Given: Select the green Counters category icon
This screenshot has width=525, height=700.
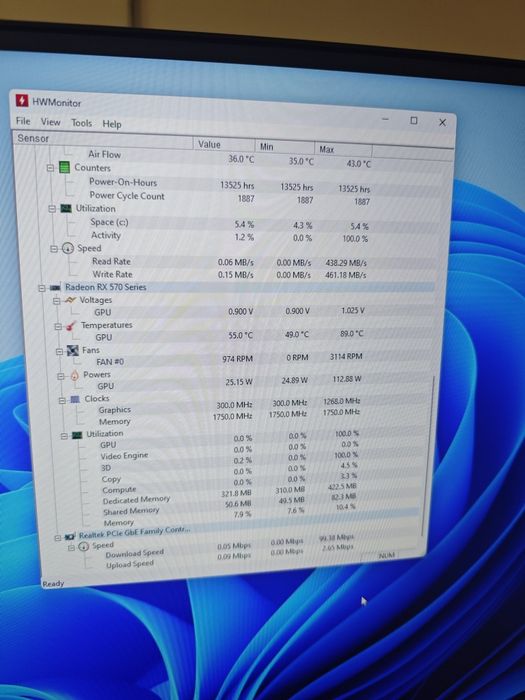Looking at the screenshot, I should (x=65, y=168).
